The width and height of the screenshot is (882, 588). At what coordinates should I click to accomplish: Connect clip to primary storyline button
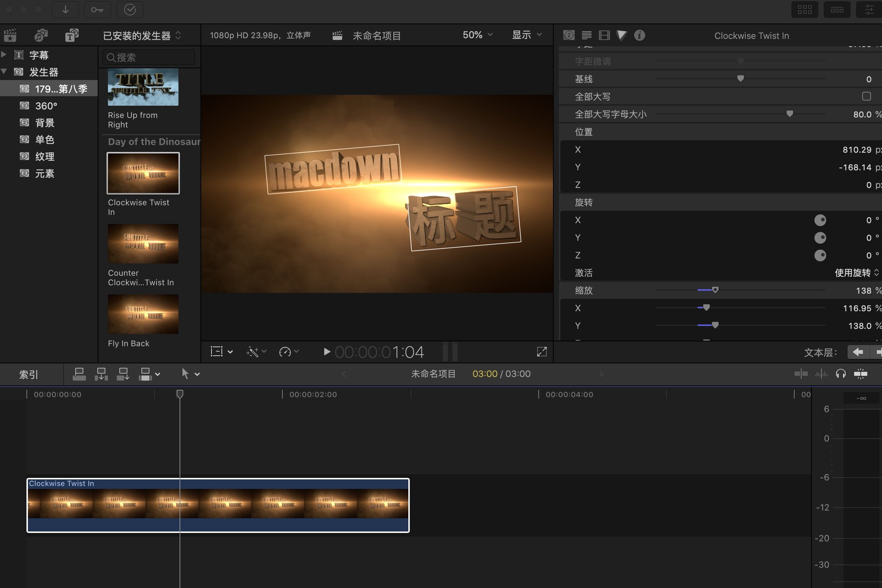[x=79, y=374]
